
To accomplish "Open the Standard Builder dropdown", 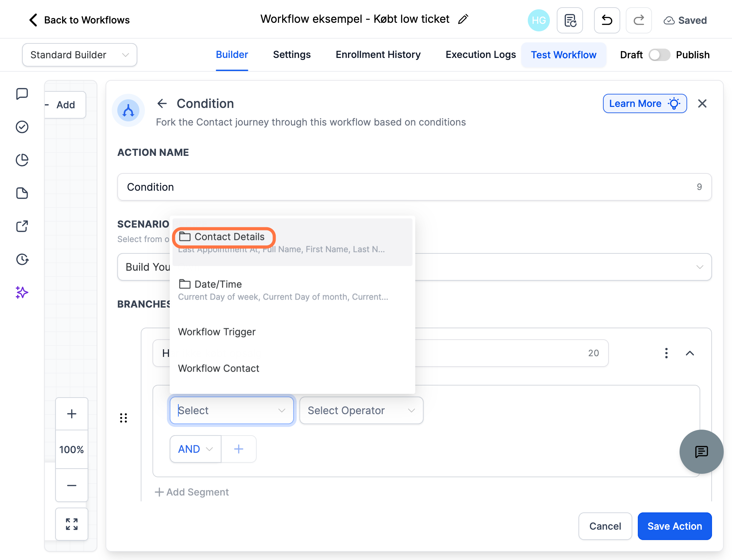I will [x=80, y=55].
